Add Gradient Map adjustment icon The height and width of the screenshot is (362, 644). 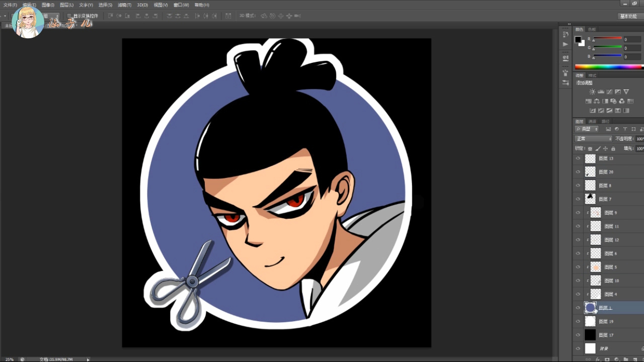[x=626, y=111]
